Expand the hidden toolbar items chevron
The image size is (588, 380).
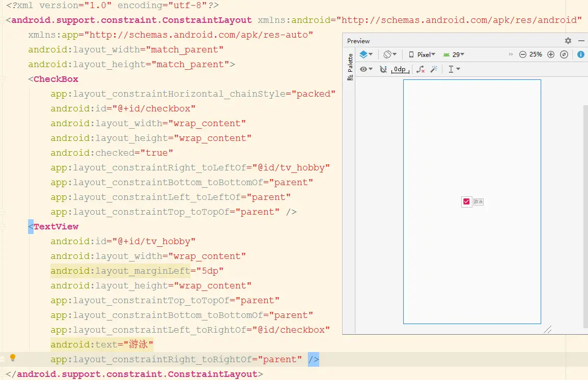[511, 54]
